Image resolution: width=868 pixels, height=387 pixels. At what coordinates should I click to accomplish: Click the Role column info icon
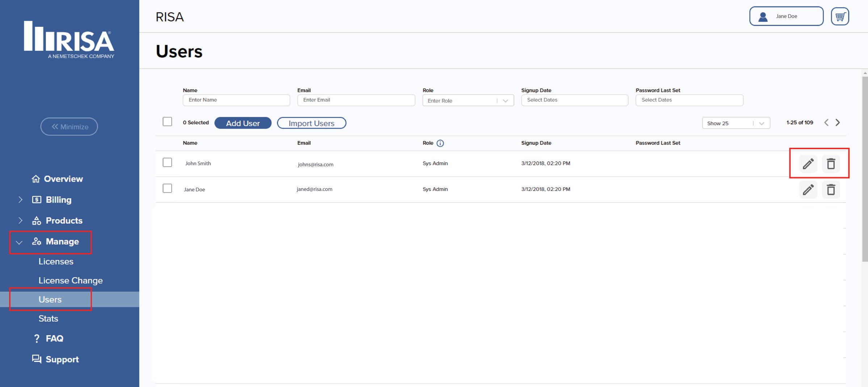440,143
